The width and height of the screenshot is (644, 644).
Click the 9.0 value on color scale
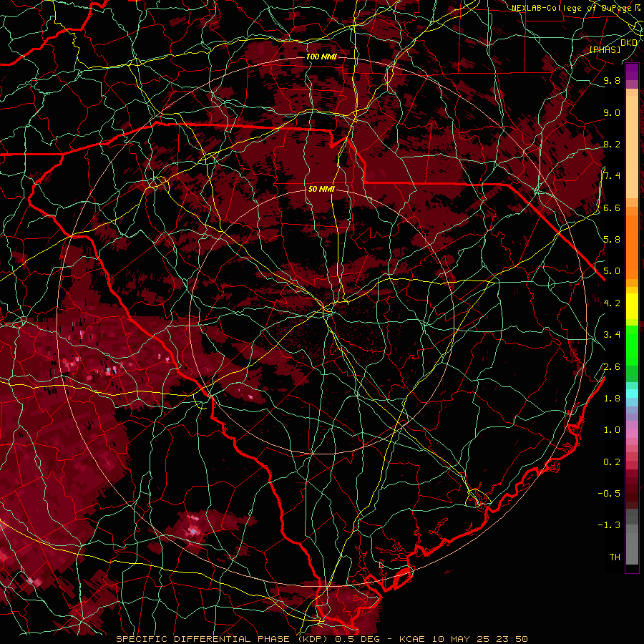coord(612,112)
